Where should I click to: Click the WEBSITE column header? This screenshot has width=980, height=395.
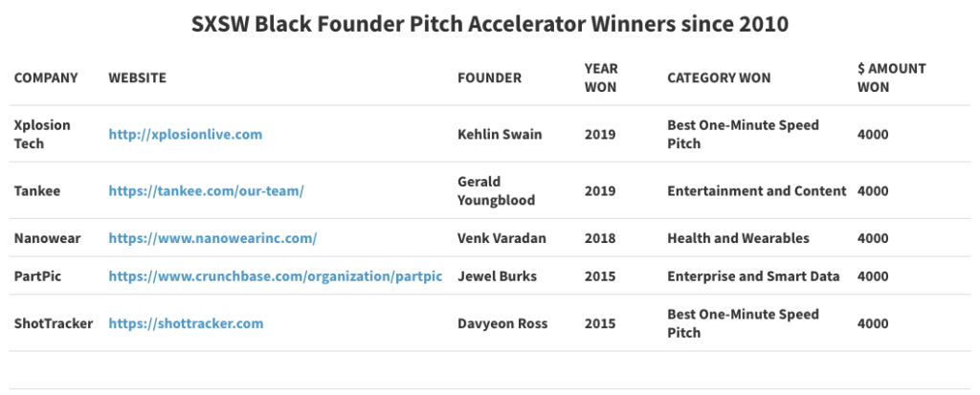[138, 77]
